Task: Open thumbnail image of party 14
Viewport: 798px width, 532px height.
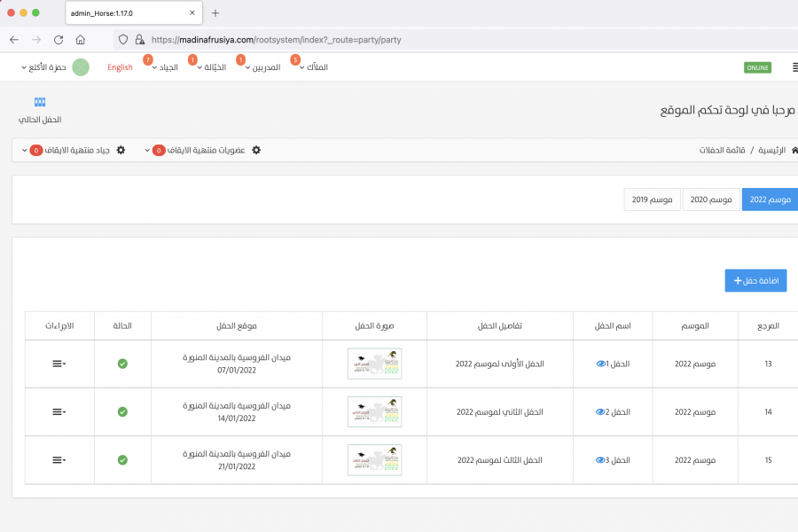Action: (374, 411)
